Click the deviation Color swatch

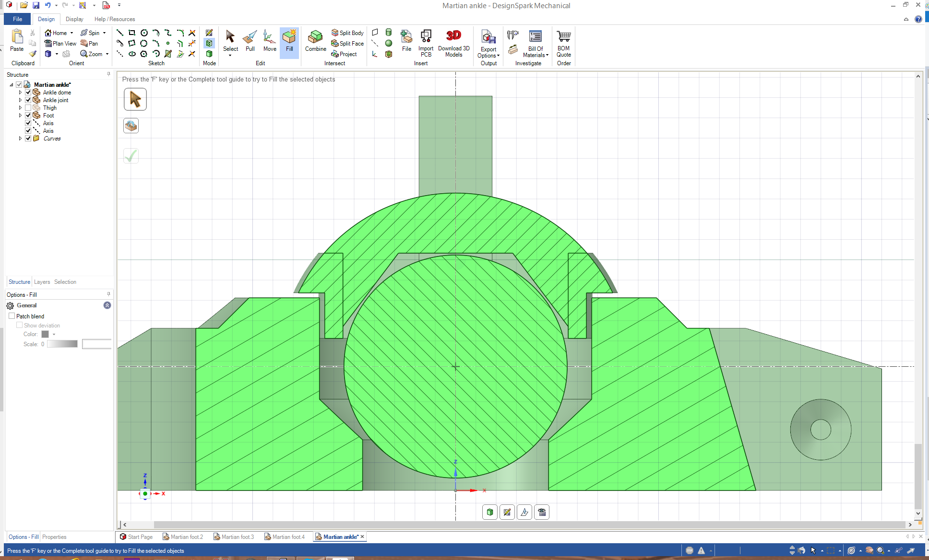(x=45, y=334)
